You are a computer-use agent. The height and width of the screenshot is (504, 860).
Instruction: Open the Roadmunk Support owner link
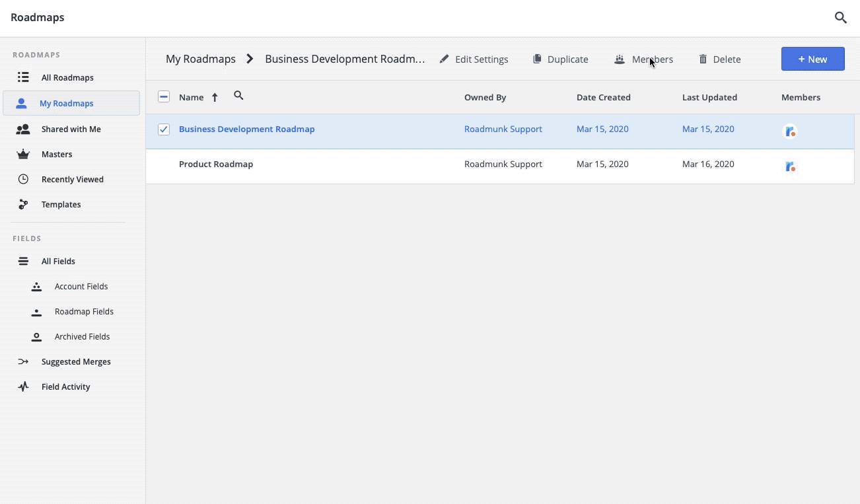pos(503,129)
